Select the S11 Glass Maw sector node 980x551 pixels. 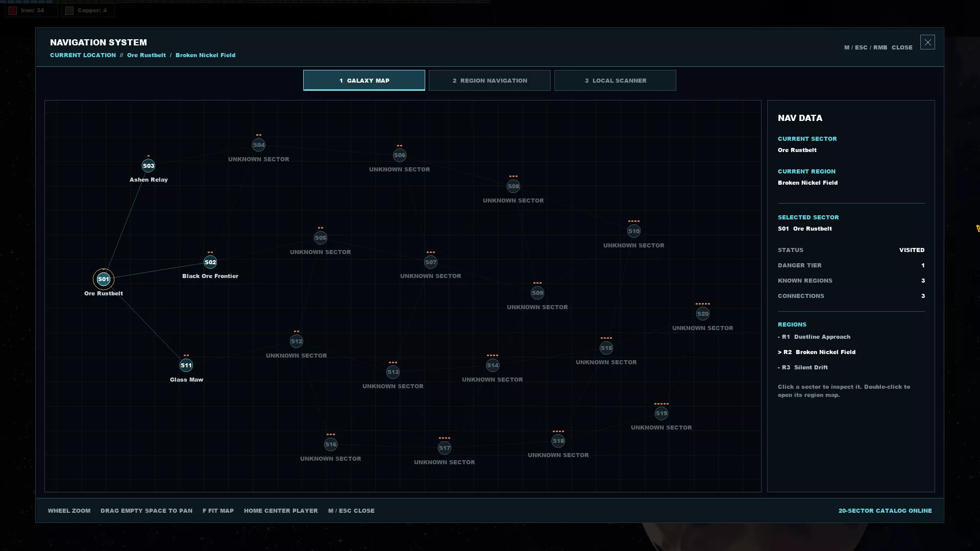click(x=186, y=365)
